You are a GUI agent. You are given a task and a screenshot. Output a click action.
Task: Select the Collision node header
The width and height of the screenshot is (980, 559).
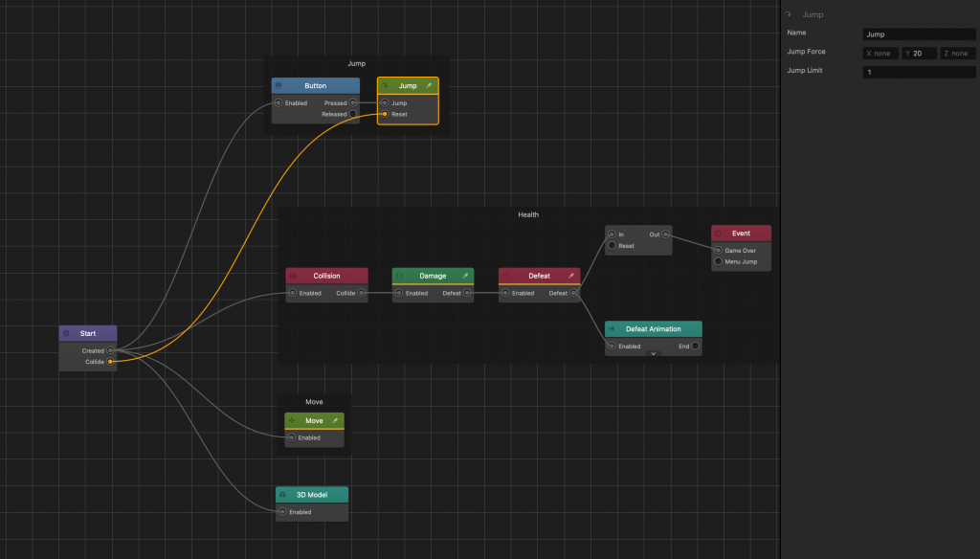pyautogui.click(x=326, y=276)
